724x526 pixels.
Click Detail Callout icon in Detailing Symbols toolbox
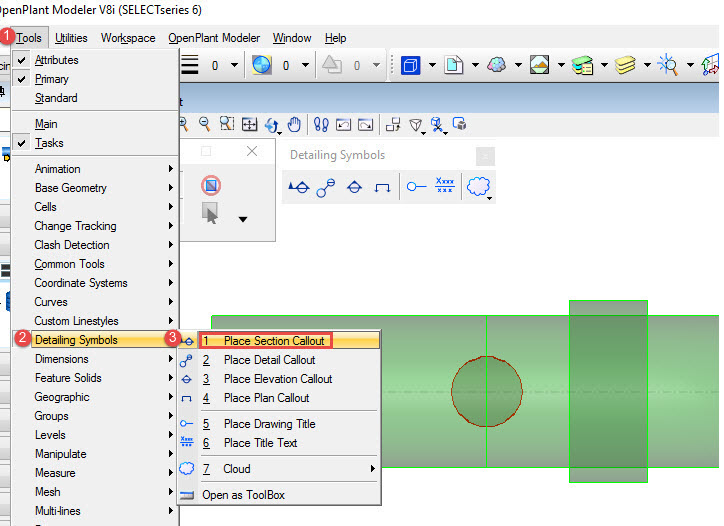point(326,187)
